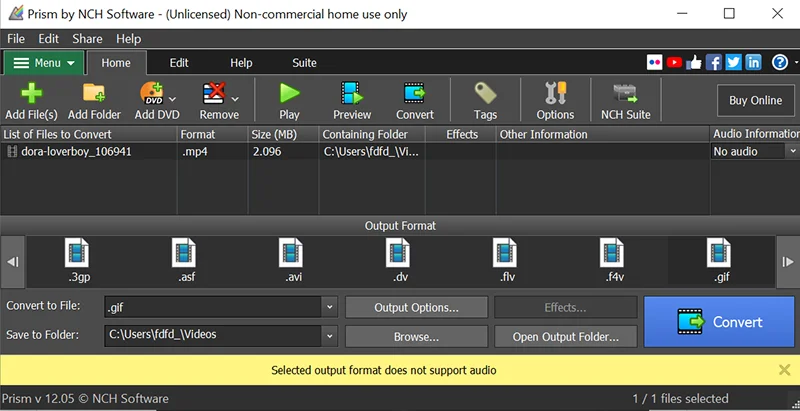Dismiss the yellow audio warning bar
The image size is (800, 411).
pyautogui.click(x=785, y=370)
